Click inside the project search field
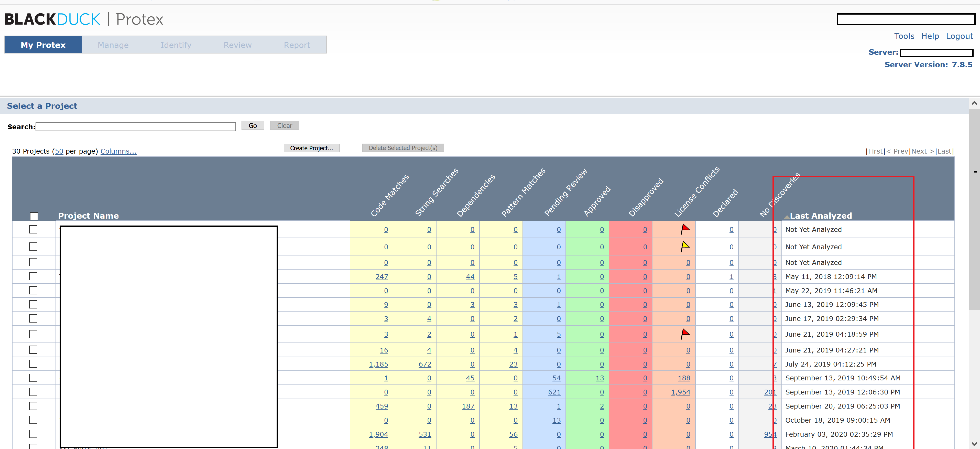 point(135,126)
